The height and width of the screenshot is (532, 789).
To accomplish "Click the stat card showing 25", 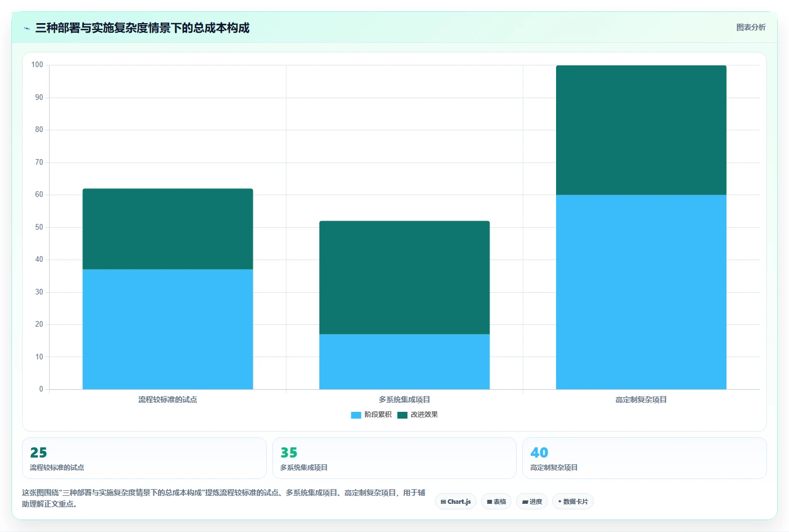I will [144, 458].
